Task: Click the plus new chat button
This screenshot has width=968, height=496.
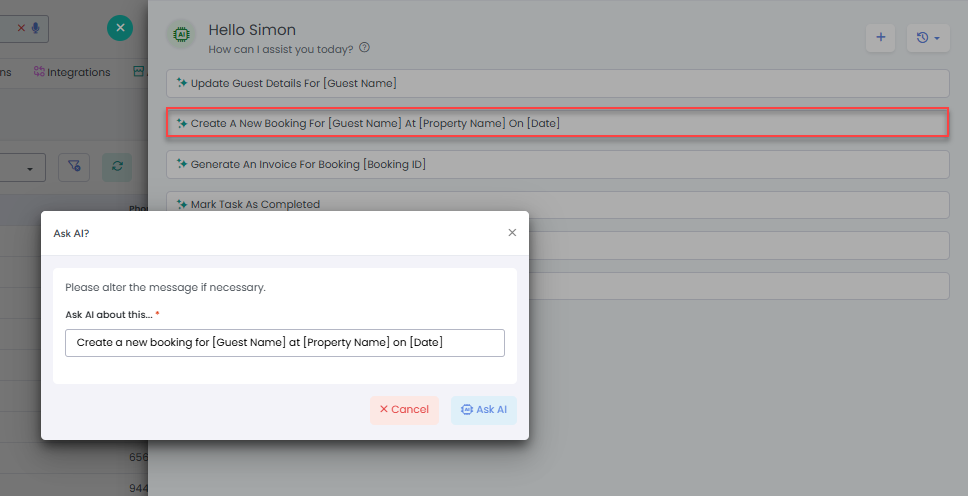Action: coord(880,37)
